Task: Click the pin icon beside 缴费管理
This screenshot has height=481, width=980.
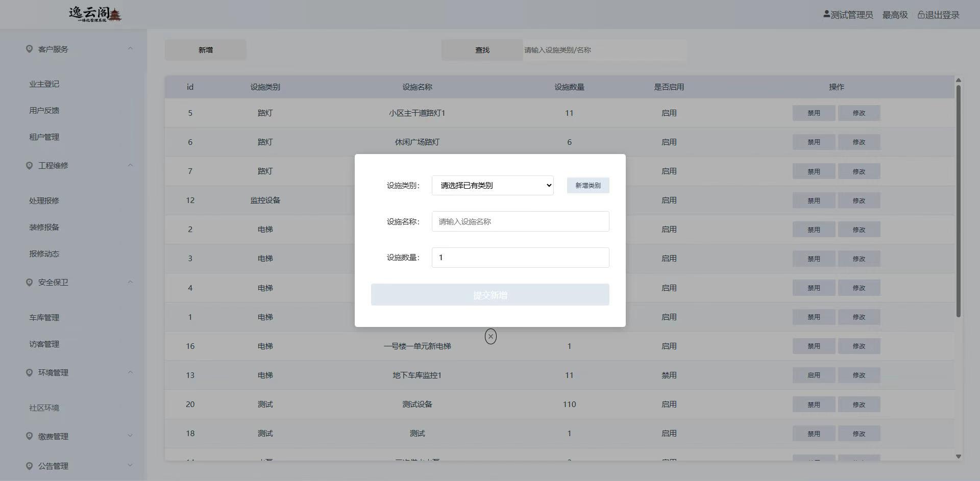Action: point(29,436)
